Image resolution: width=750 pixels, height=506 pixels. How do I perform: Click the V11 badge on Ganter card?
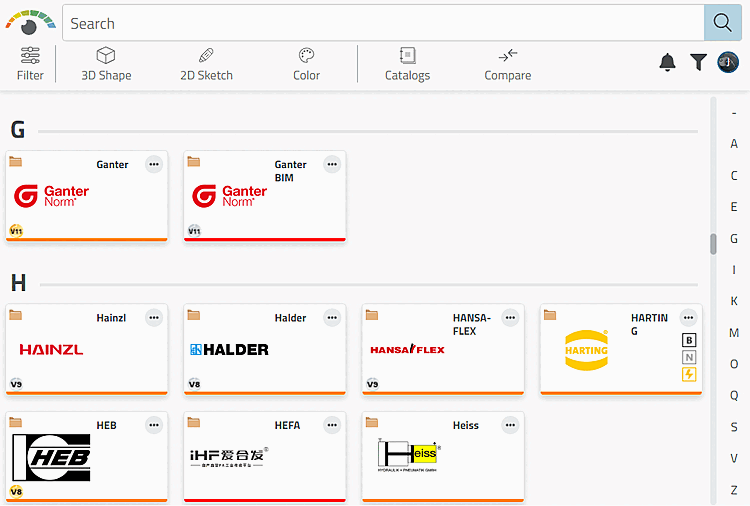(x=16, y=231)
